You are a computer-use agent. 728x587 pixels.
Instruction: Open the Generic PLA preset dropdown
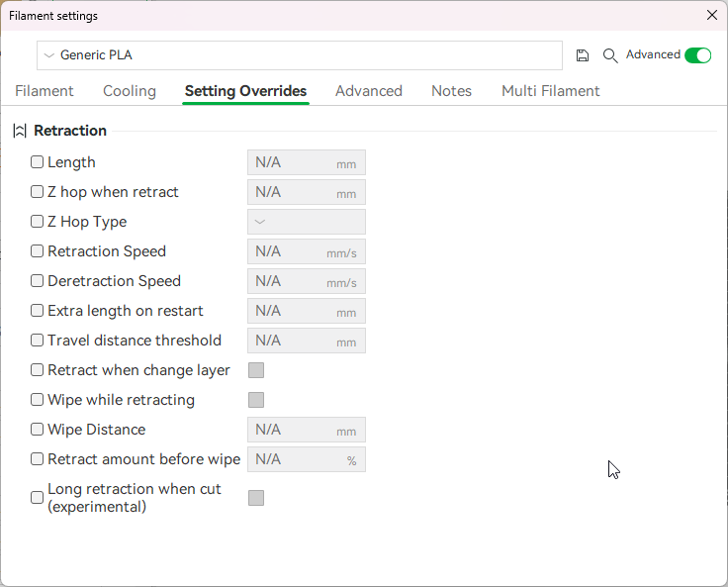click(x=299, y=55)
